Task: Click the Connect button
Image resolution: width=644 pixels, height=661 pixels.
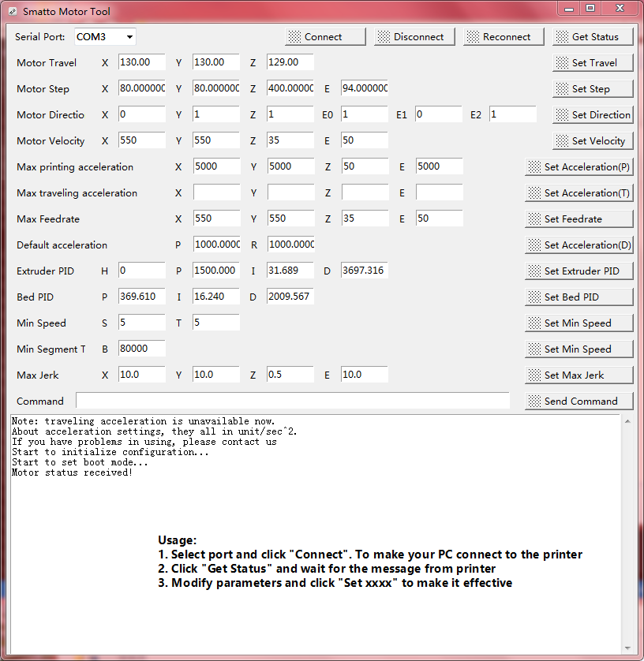Action: click(325, 37)
